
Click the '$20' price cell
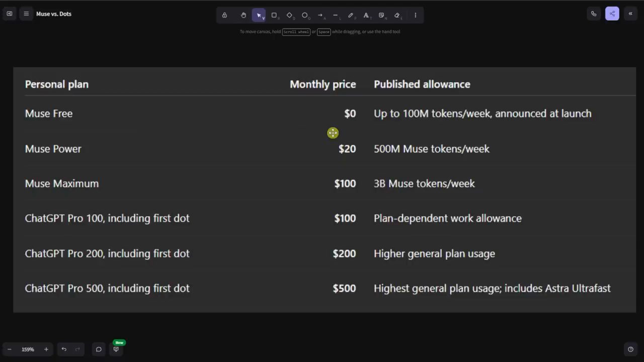tap(347, 149)
